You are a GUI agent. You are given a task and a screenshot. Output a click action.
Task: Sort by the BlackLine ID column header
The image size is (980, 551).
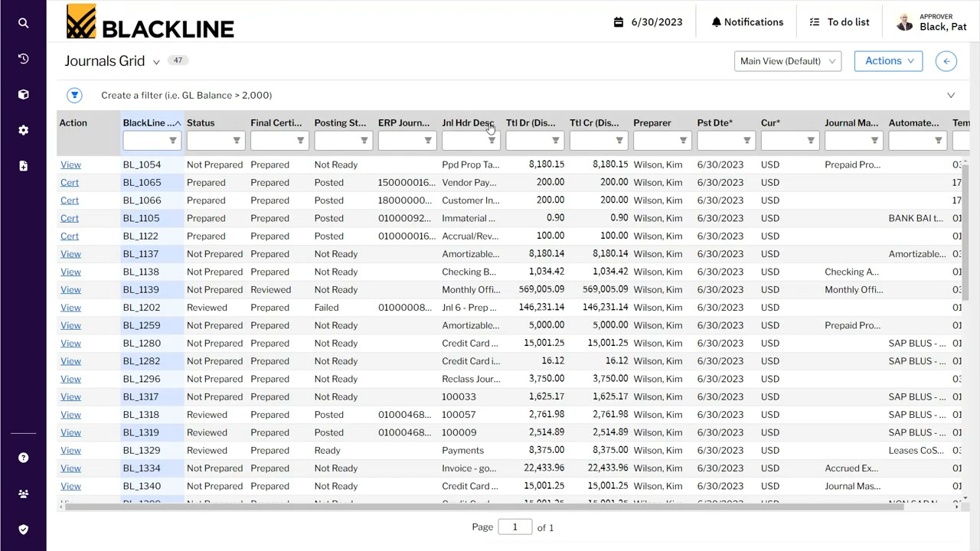pyautogui.click(x=152, y=122)
